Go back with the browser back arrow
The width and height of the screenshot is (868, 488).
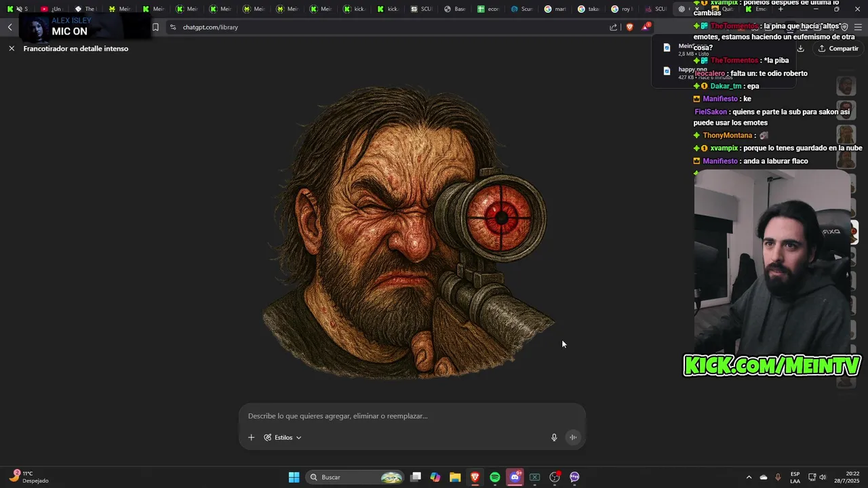(10, 27)
